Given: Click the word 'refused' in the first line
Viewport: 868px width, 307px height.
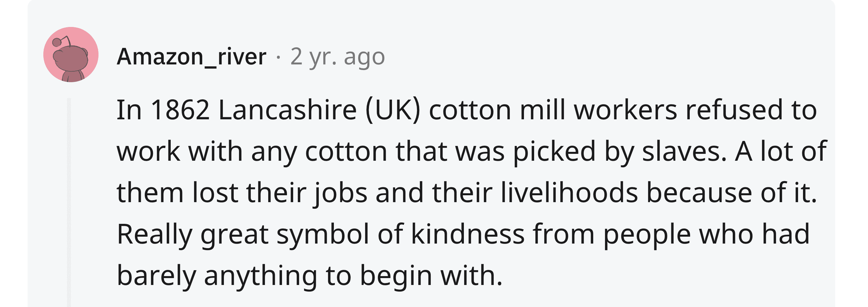Looking at the screenshot, I should pyautogui.click(x=734, y=110).
